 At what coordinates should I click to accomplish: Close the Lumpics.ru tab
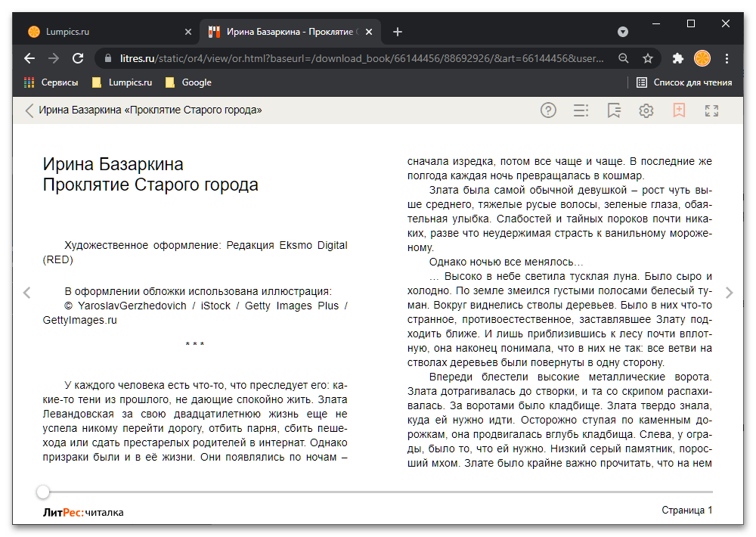click(x=188, y=32)
